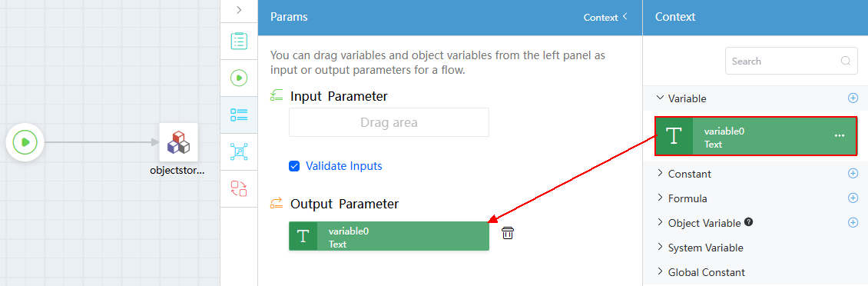Select the objectstor... cube node on canvas
The height and width of the screenshot is (286, 868).
pos(179,142)
